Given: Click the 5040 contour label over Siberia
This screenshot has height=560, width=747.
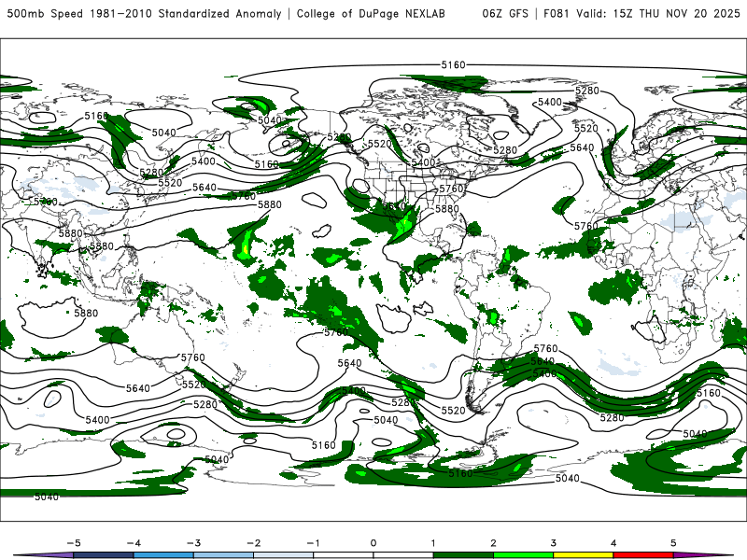Looking at the screenshot, I should coord(164,133).
